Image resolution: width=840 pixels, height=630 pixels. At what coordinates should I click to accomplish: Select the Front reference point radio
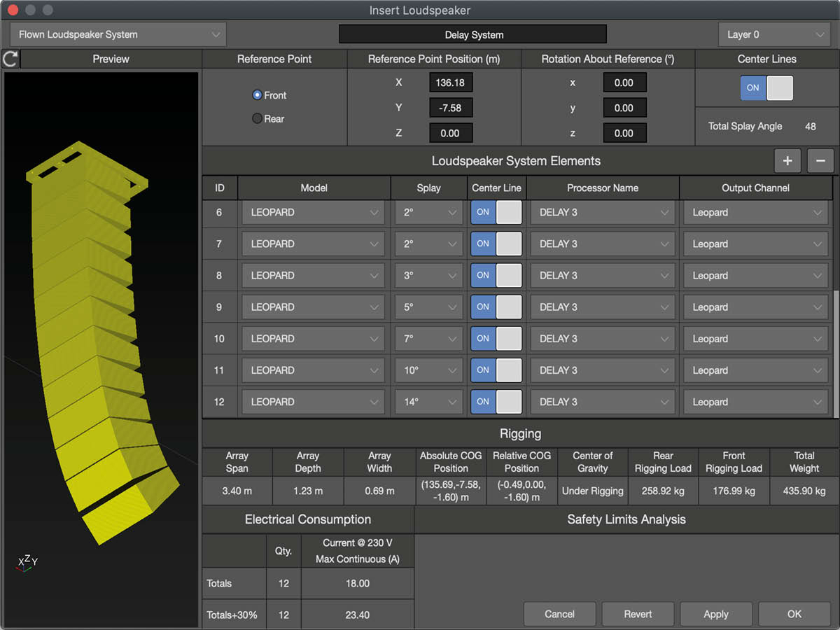(x=257, y=95)
